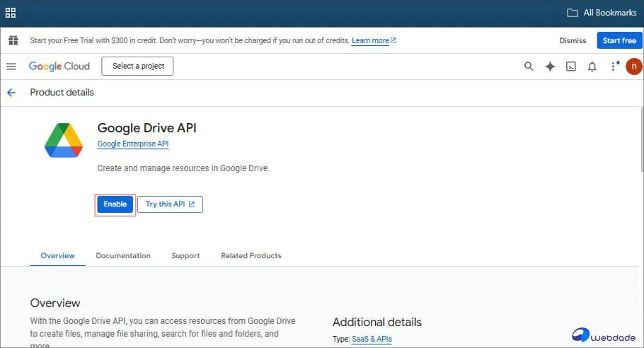The height and width of the screenshot is (348, 644).
Task: Dismiss the free trial banner
Action: [x=573, y=41]
